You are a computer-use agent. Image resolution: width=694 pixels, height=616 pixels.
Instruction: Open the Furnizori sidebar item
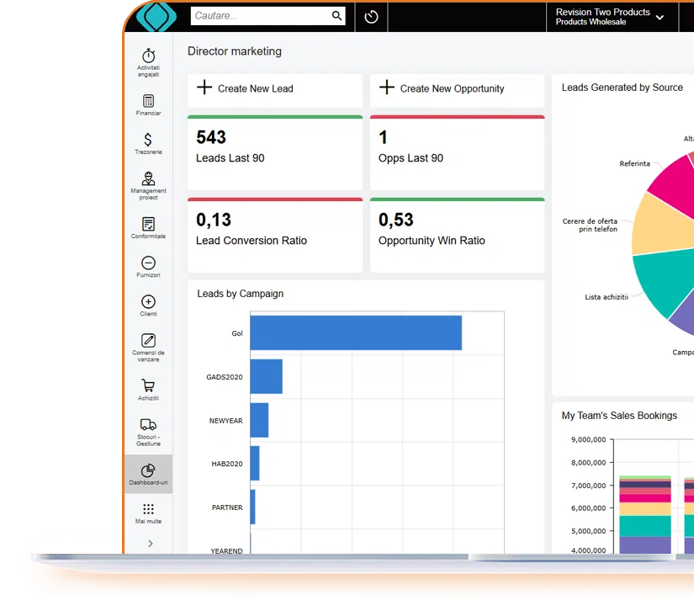pyautogui.click(x=148, y=267)
